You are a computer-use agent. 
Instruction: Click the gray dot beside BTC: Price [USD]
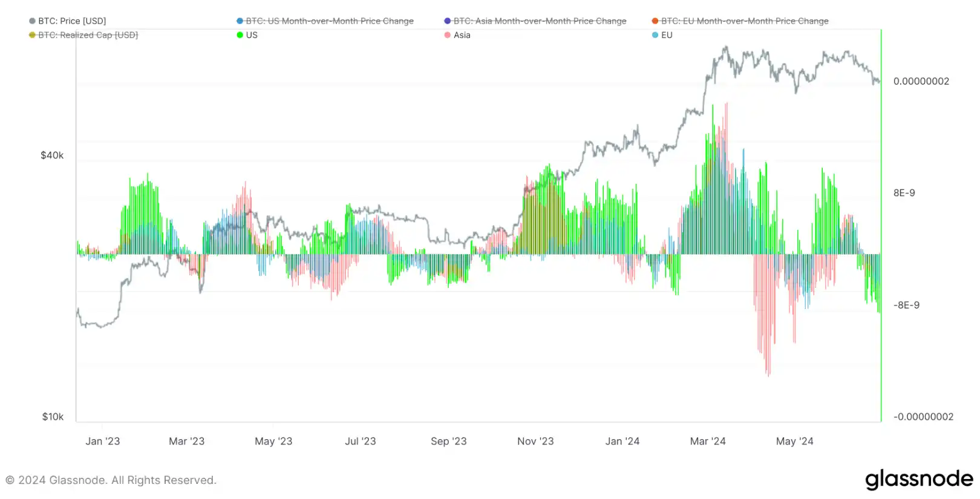(x=32, y=21)
